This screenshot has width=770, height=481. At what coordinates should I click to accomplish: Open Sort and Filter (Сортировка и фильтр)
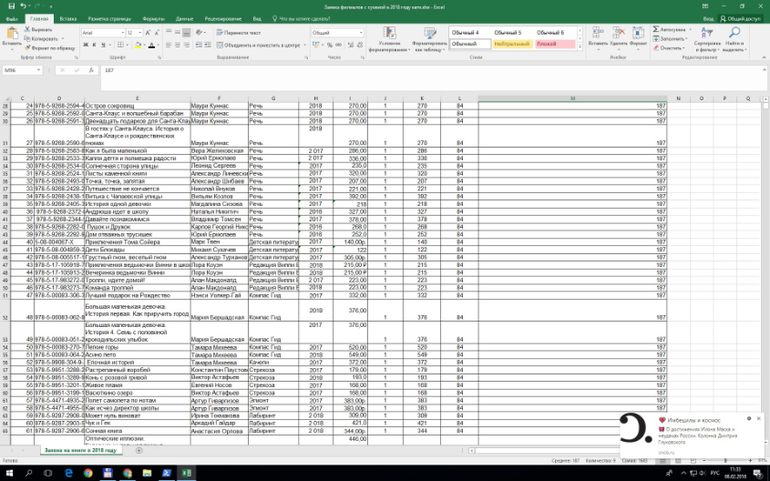706,40
